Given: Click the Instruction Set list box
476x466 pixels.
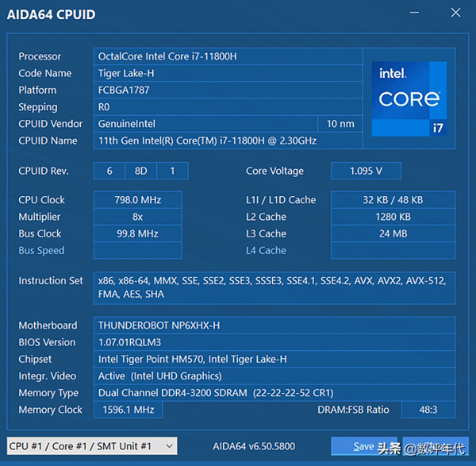Looking at the screenshot, I should [274, 287].
